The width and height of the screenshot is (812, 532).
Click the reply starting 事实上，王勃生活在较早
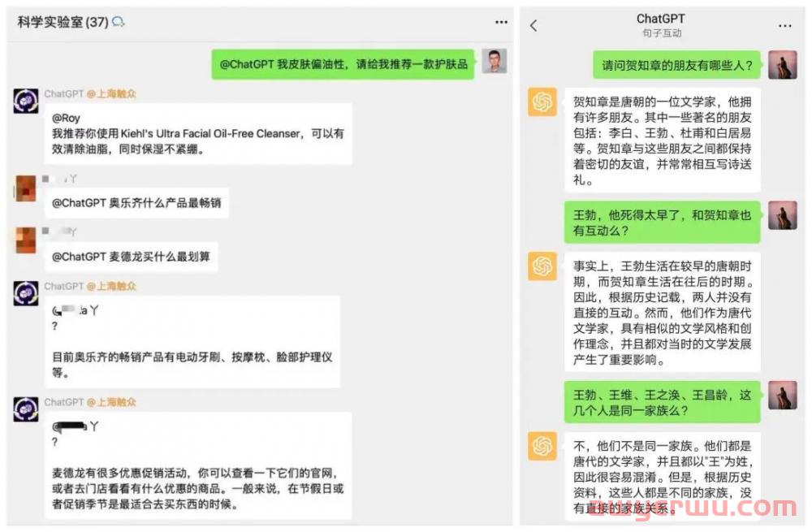tap(663, 312)
